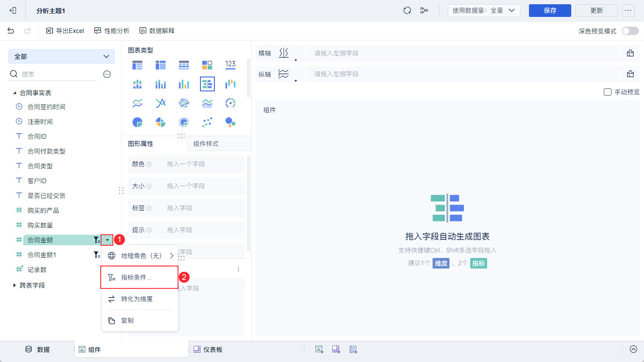644x362 pixels.
Task: Click the second add-dashboard icon in bottom bar
Action: [x=336, y=349]
